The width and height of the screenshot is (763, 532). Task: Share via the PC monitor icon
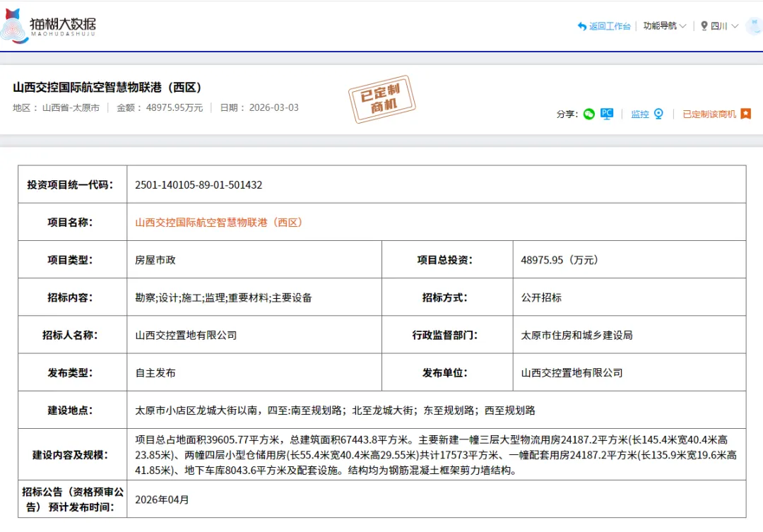[x=607, y=114]
